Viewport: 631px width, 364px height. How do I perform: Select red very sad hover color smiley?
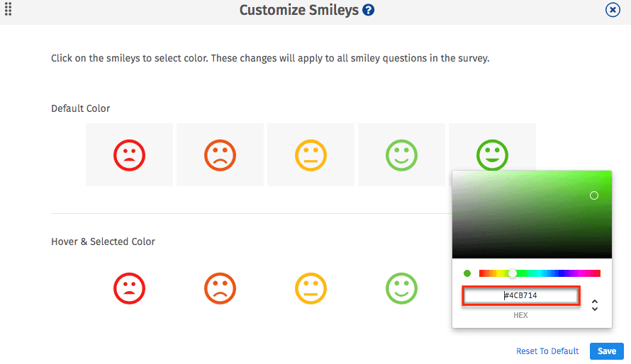click(x=129, y=288)
